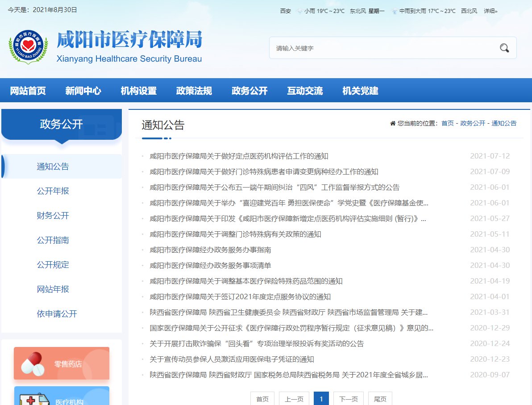Screen dimensions: 532x405
Task: Click the 下一页 pagination button
Action: tap(348, 399)
